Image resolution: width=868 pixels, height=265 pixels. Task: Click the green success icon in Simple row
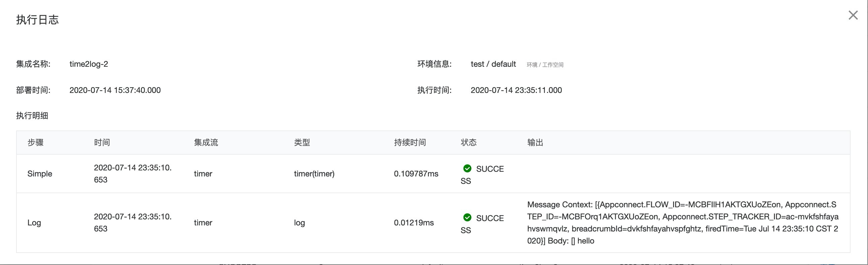pos(467,168)
